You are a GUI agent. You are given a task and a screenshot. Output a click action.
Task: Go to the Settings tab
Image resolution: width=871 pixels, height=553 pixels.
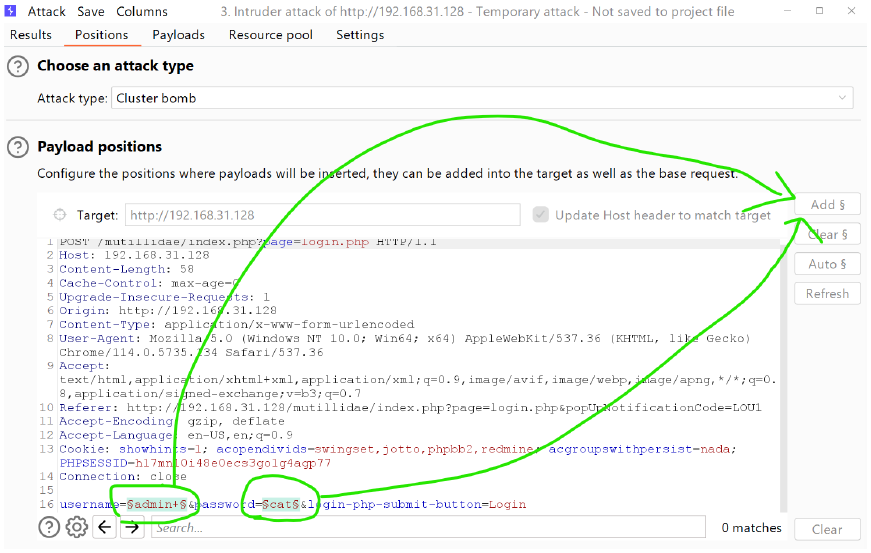click(360, 35)
